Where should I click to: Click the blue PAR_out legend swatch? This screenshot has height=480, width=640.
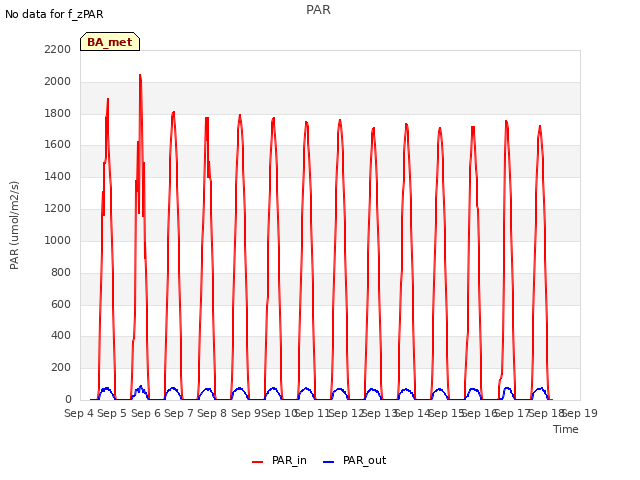tap(329, 462)
